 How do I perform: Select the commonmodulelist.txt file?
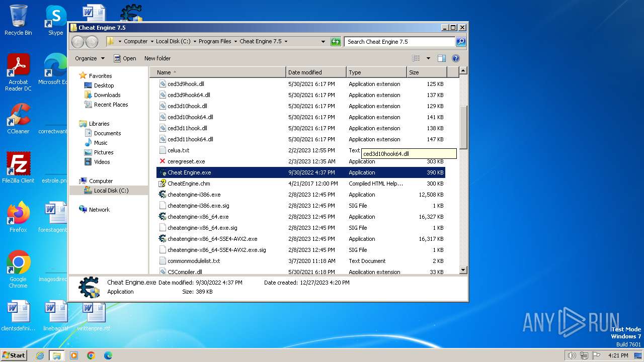pos(301,261)
